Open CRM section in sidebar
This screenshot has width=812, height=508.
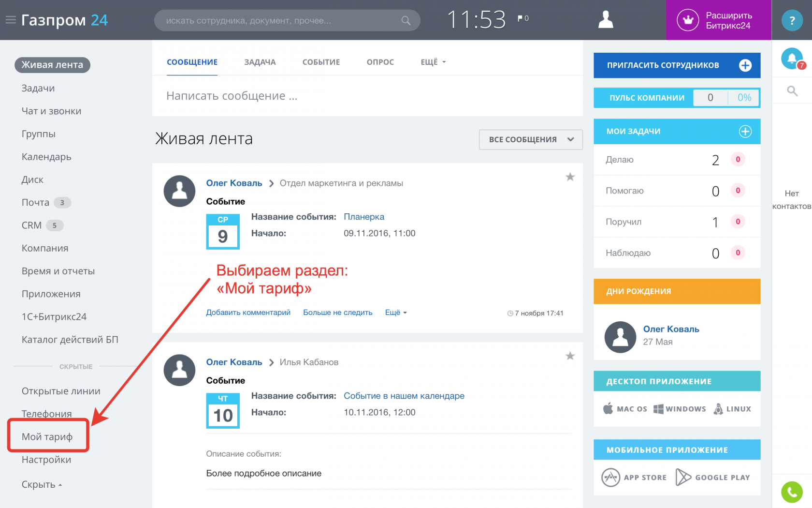click(x=42, y=225)
